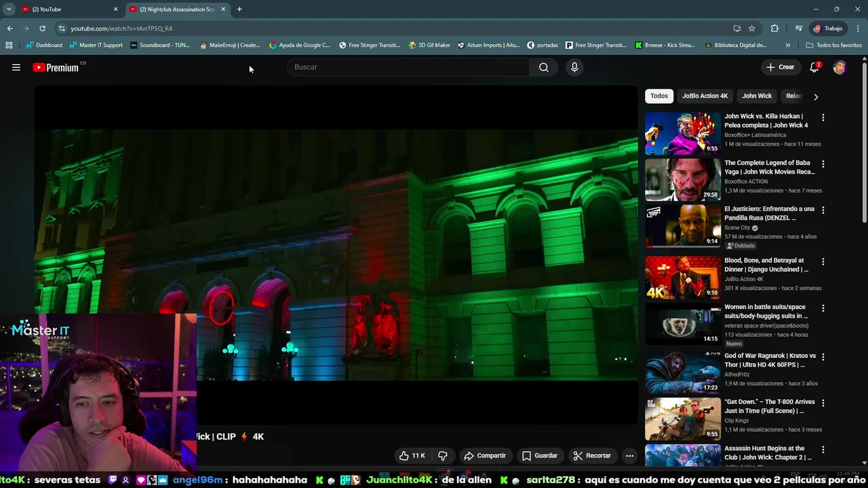
Task: Open options for Django Unchained video
Action: 823,262
